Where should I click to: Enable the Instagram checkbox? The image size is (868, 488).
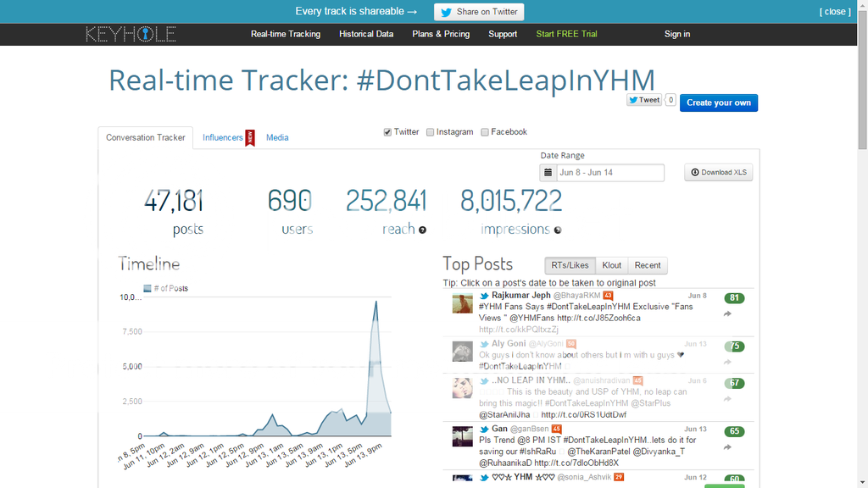click(x=430, y=132)
